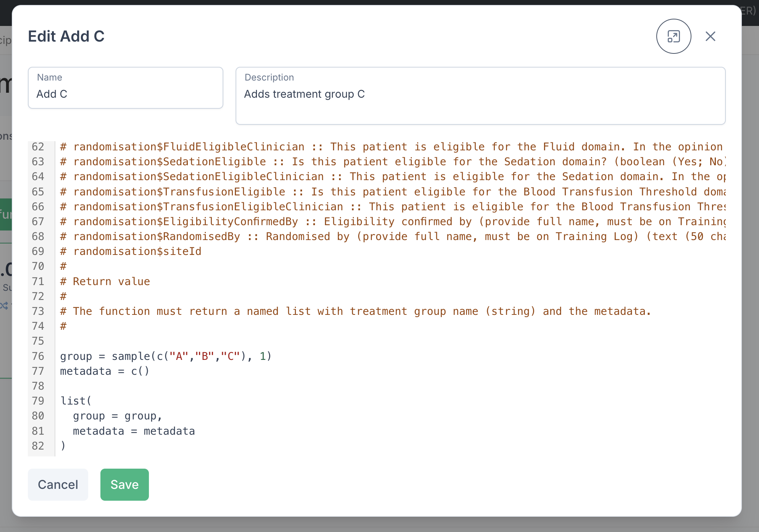Click the expand editor fullscreen icon
Image resolution: width=759 pixels, height=532 pixels.
[673, 36]
